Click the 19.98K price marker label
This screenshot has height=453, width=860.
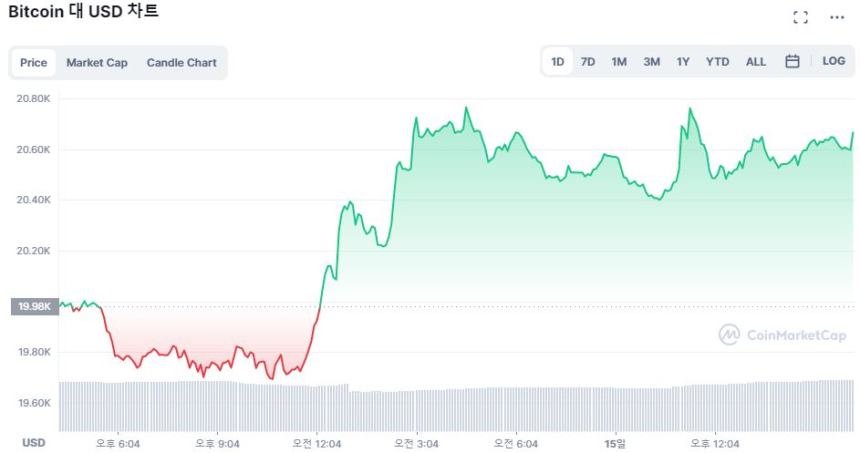(34, 307)
